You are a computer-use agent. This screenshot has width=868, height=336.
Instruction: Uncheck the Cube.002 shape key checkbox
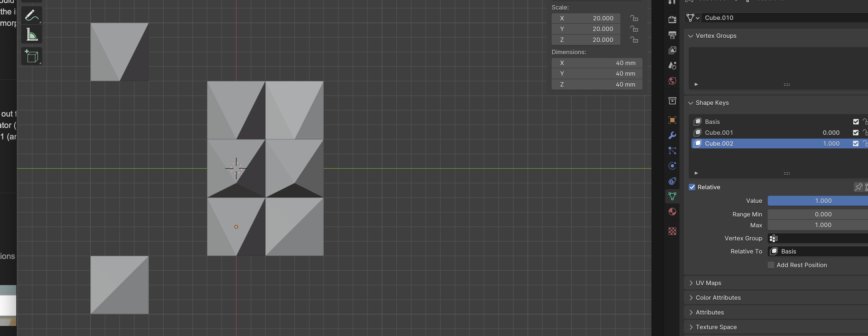(855, 143)
